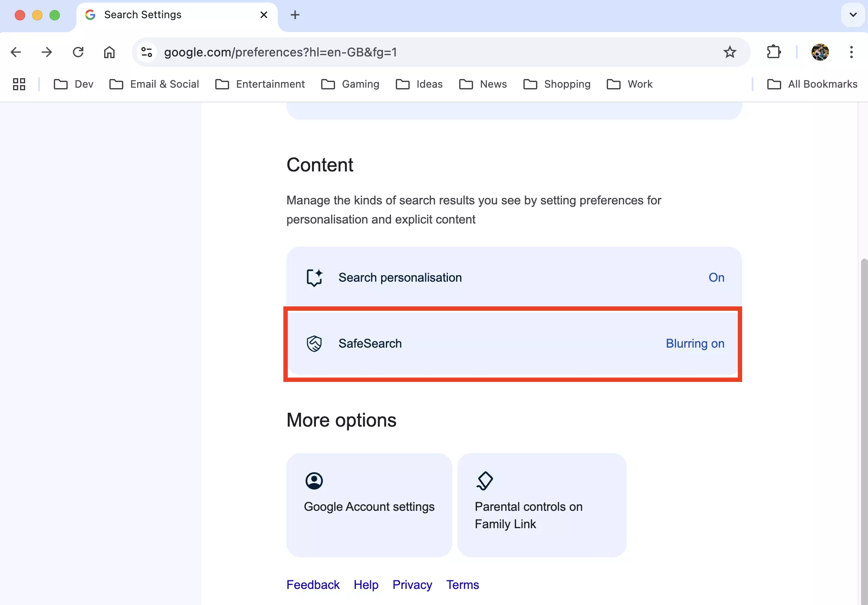Viewport: 868px width, 605px height.
Task: Open the apps grid shortcut
Action: point(19,84)
